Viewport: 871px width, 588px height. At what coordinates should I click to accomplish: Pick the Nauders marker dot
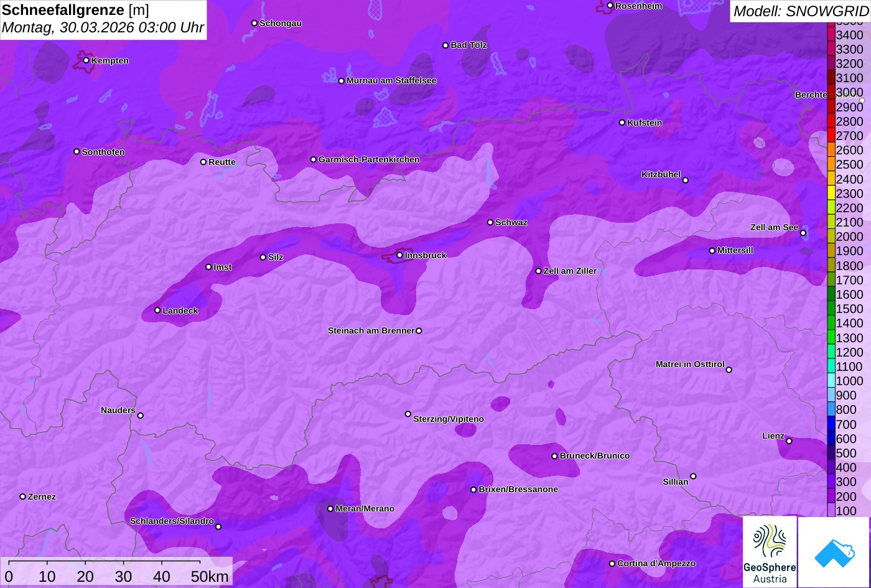point(140,416)
